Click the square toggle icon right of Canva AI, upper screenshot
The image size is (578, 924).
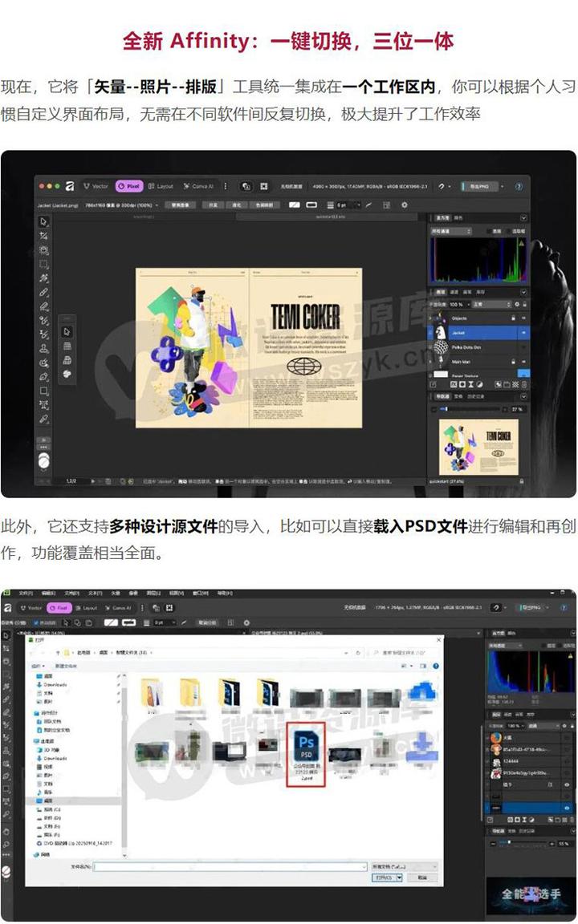click(x=264, y=186)
